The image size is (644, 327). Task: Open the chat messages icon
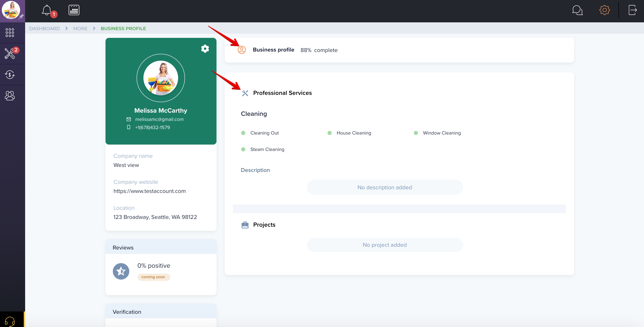pos(578,10)
